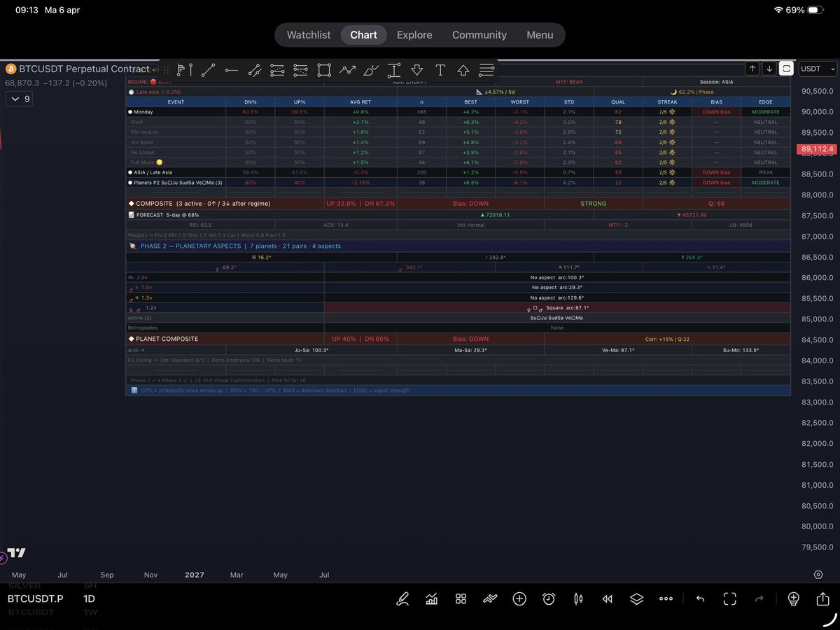Go to the Explore tab
840x630 pixels.
[x=414, y=35]
